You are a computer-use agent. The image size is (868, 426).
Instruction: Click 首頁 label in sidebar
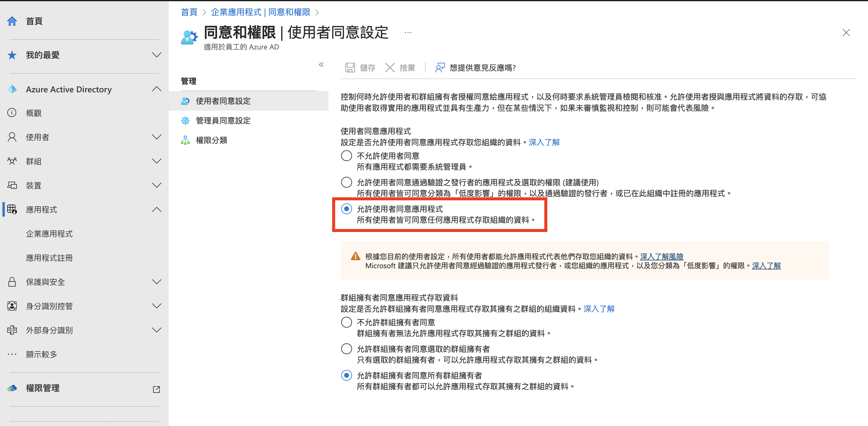[x=34, y=21]
